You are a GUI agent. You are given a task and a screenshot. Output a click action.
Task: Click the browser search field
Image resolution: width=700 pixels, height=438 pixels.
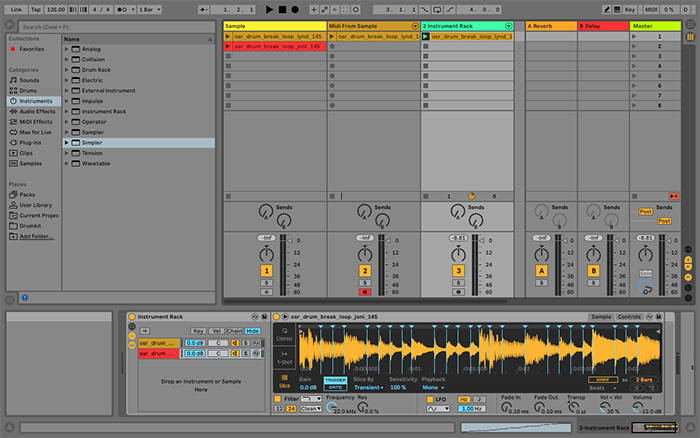tap(117, 27)
